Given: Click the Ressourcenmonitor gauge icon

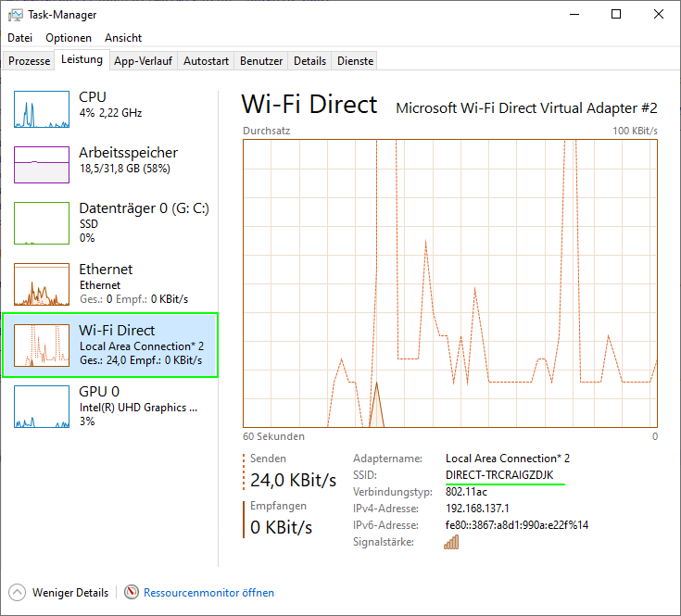Looking at the screenshot, I should click(x=132, y=592).
